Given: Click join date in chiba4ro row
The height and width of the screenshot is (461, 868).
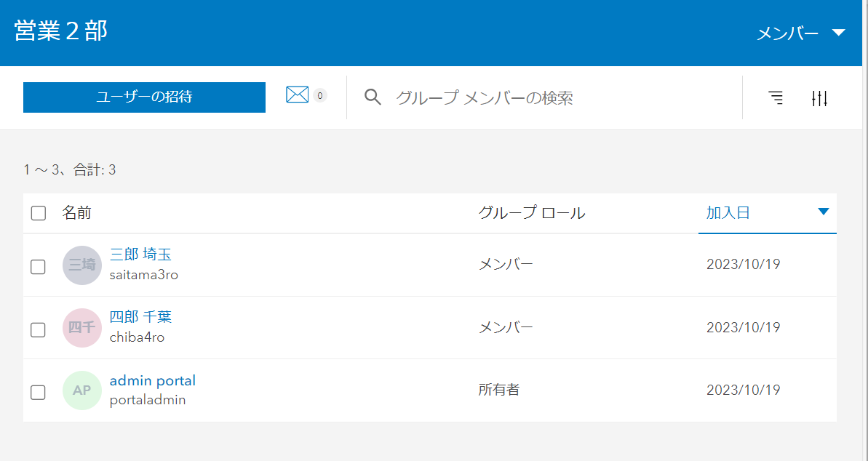Looking at the screenshot, I should tap(744, 327).
